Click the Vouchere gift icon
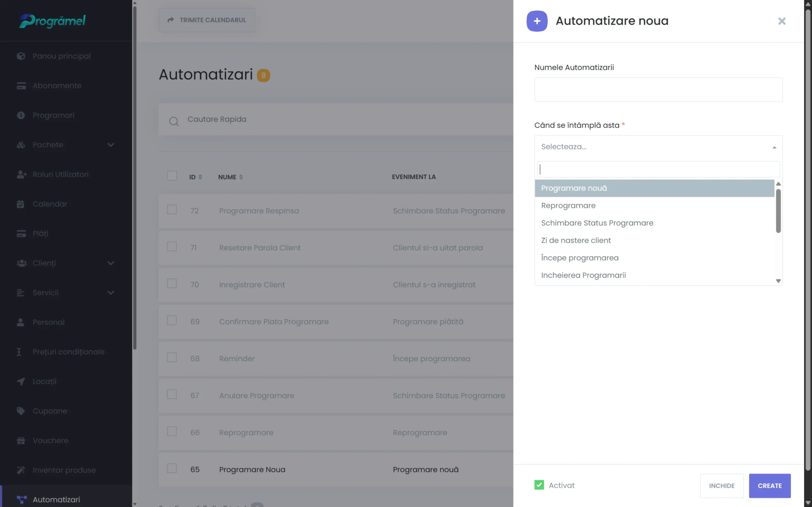This screenshot has height=507, width=812. pyautogui.click(x=21, y=440)
